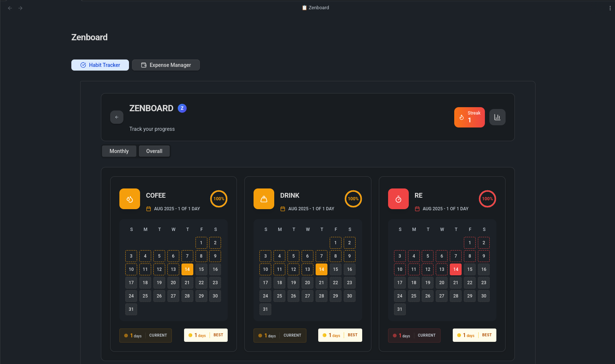Toggle August 14 on the COFEE calendar
Viewport: 615px width, 364px height.
187,269
